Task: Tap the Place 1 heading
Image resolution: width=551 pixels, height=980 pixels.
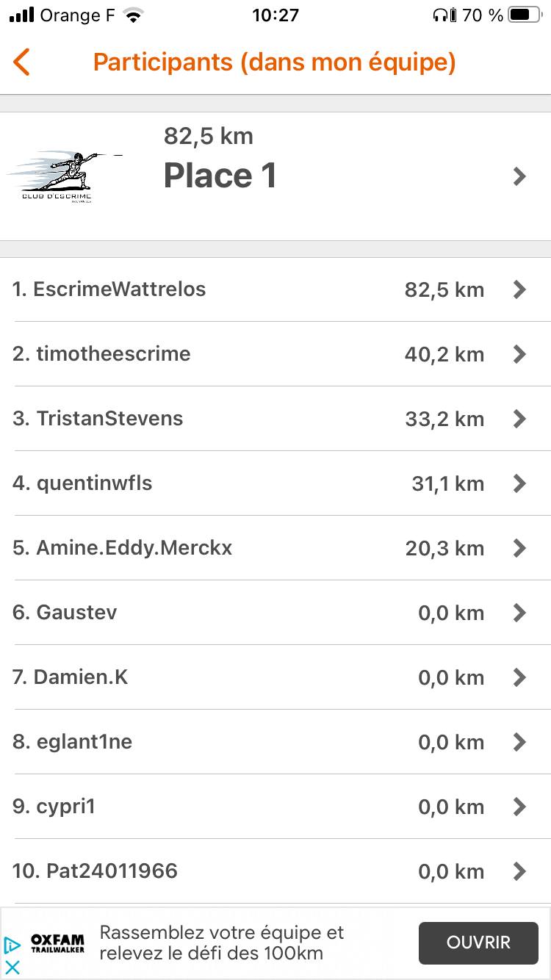Action: [x=220, y=176]
